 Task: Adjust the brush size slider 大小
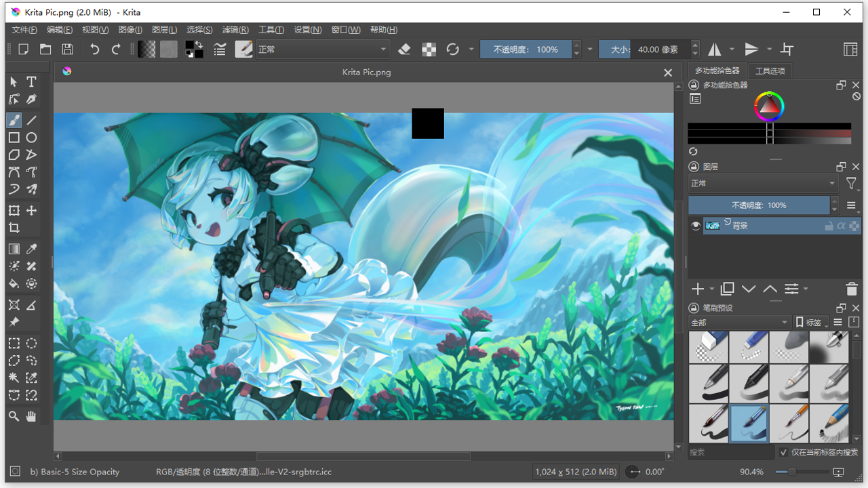[645, 49]
